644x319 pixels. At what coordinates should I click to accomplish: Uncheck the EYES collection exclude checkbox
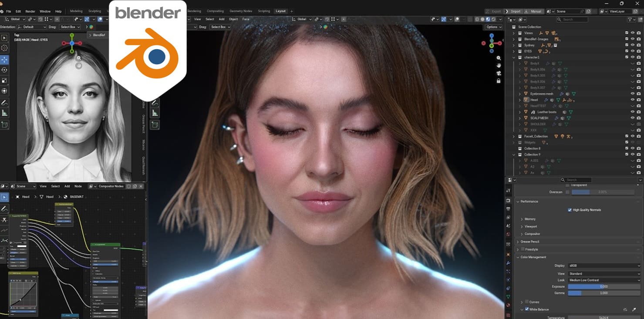(627, 51)
